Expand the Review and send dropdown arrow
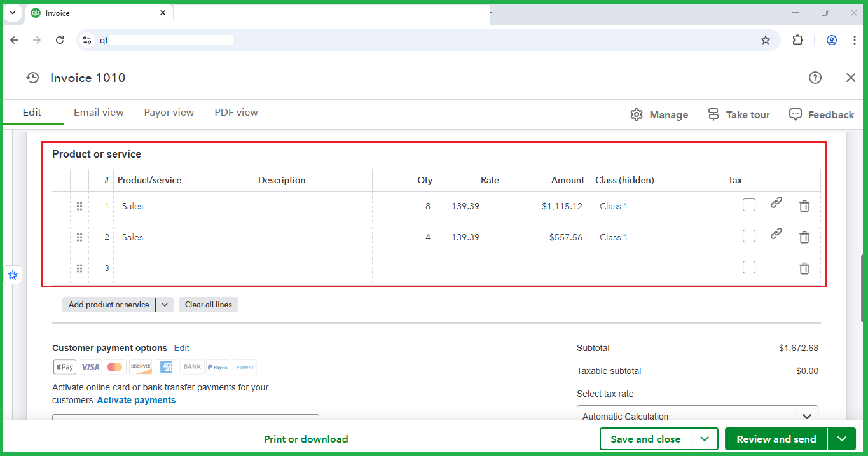Screen dimensions: 868x456 [x=843, y=439]
